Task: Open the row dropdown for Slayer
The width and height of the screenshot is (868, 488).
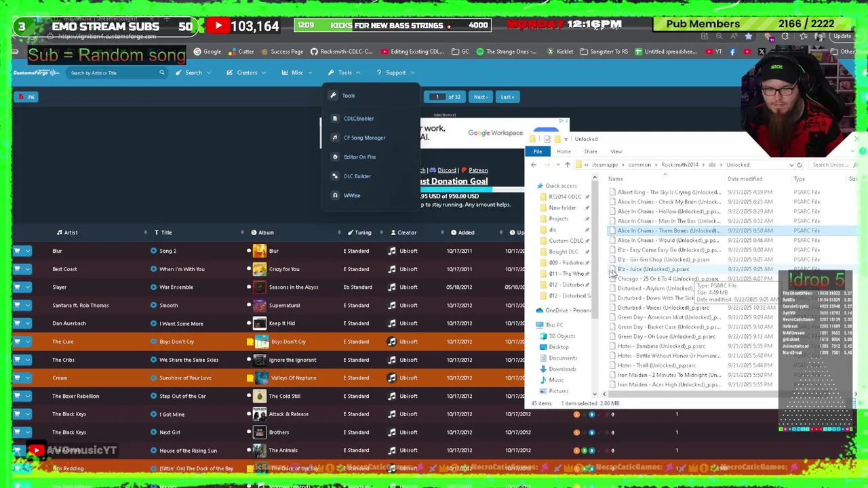Action: coord(28,287)
